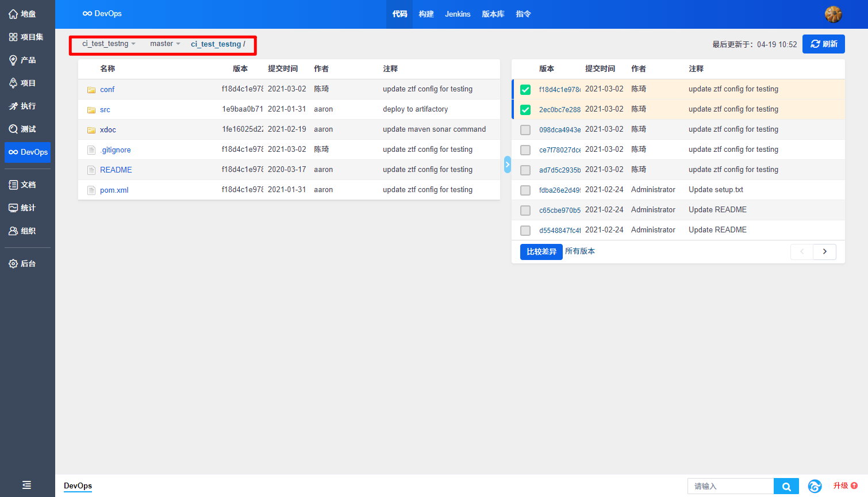Uncheck commit f18d4c1e978 checkbox
Screen dimensions: 868x497
pos(525,90)
